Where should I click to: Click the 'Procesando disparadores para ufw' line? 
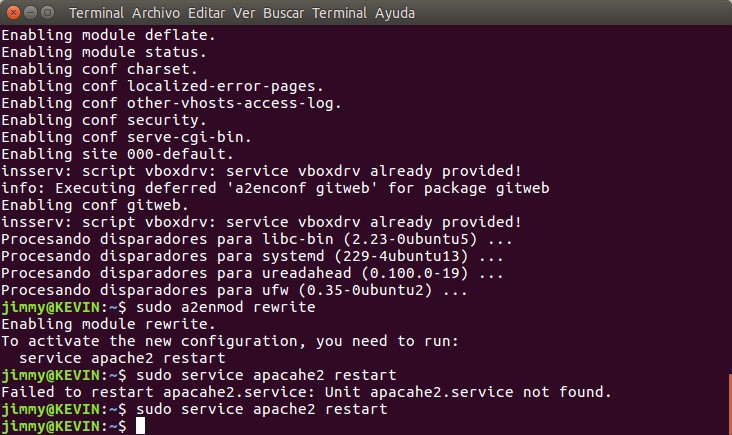coord(234,290)
